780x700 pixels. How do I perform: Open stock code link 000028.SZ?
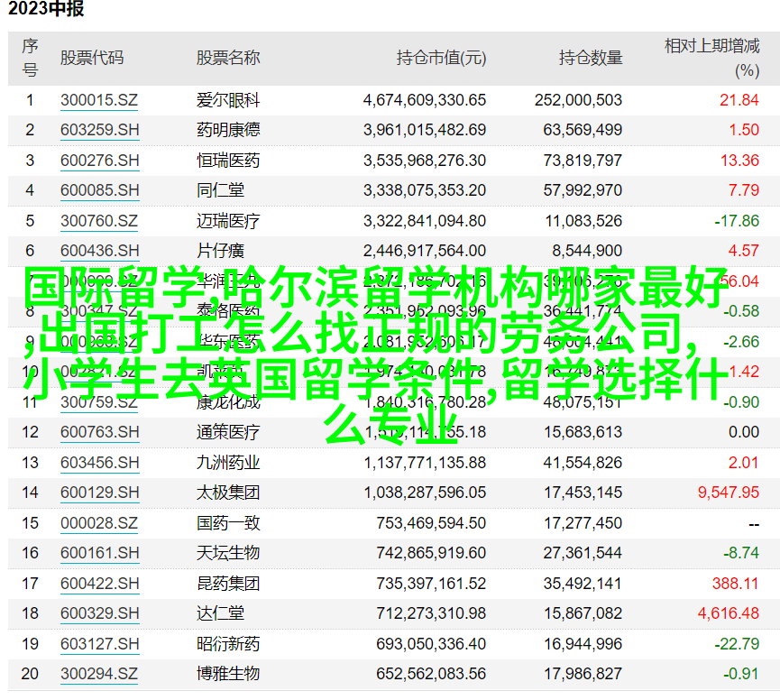[99, 523]
